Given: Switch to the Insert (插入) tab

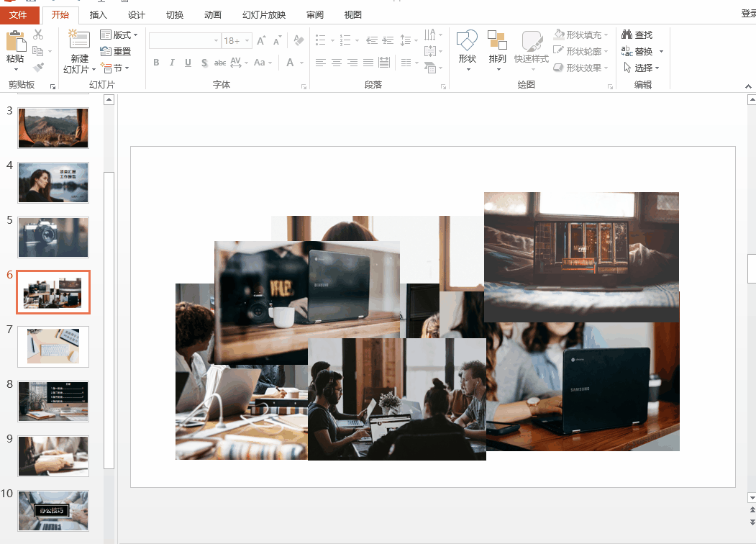Looking at the screenshot, I should (x=99, y=15).
